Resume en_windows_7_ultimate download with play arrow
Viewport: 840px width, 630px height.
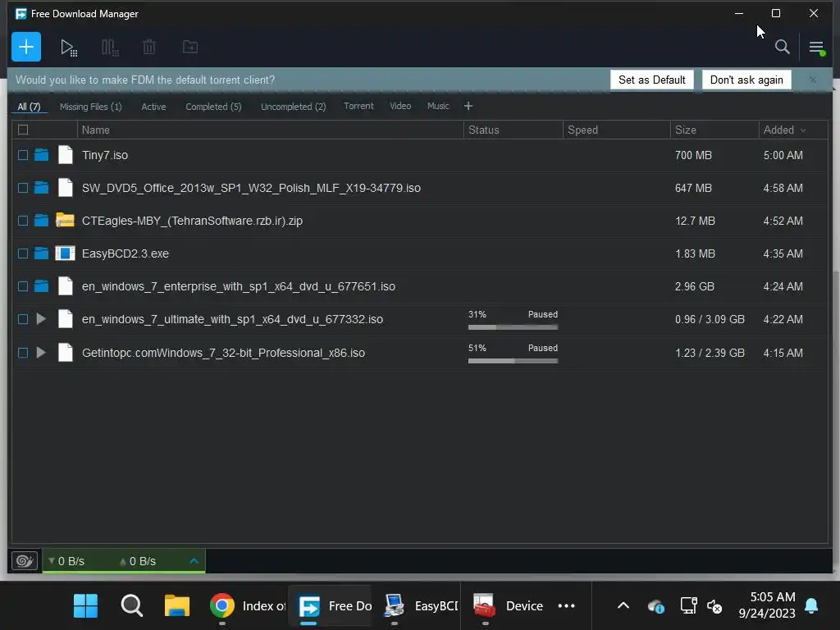41,319
